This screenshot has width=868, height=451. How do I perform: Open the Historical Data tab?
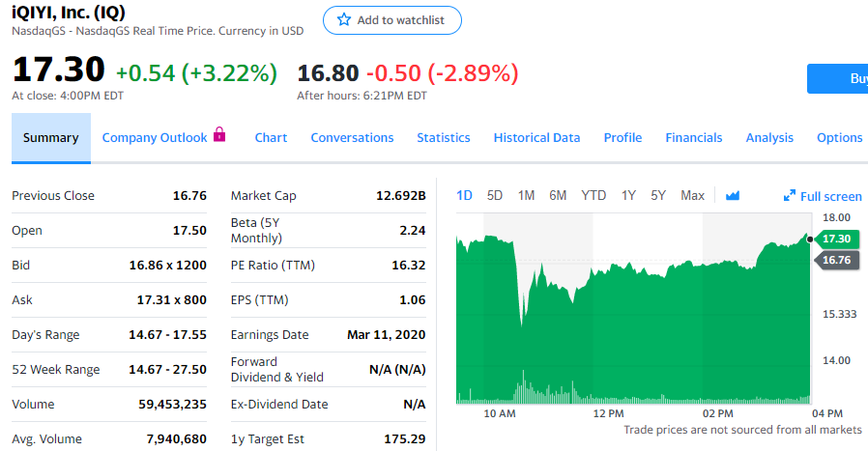tap(536, 138)
